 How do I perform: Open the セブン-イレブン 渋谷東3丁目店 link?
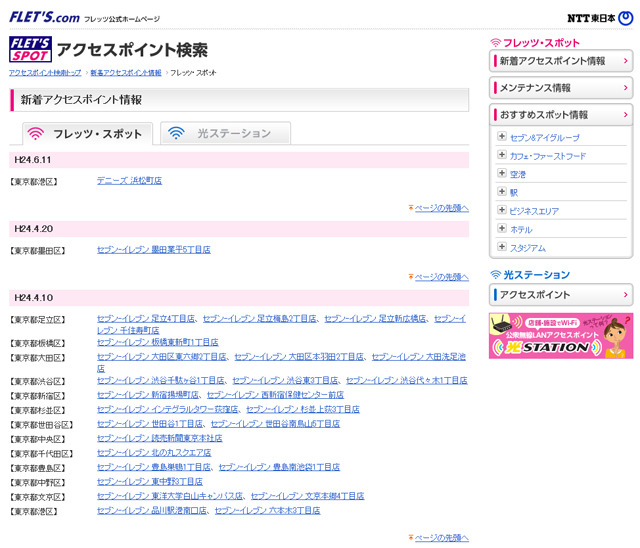tap(285, 380)
